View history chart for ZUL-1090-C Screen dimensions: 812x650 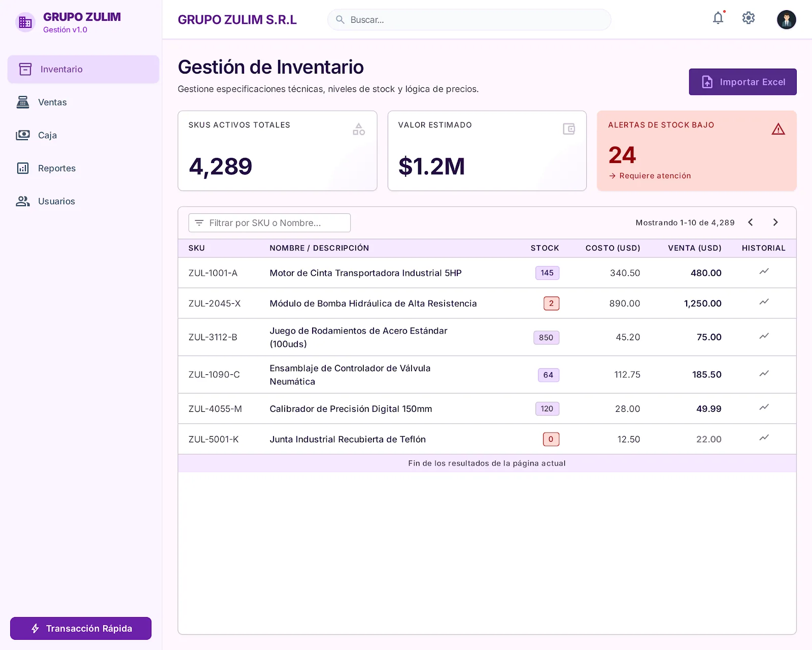pos(764,374)
